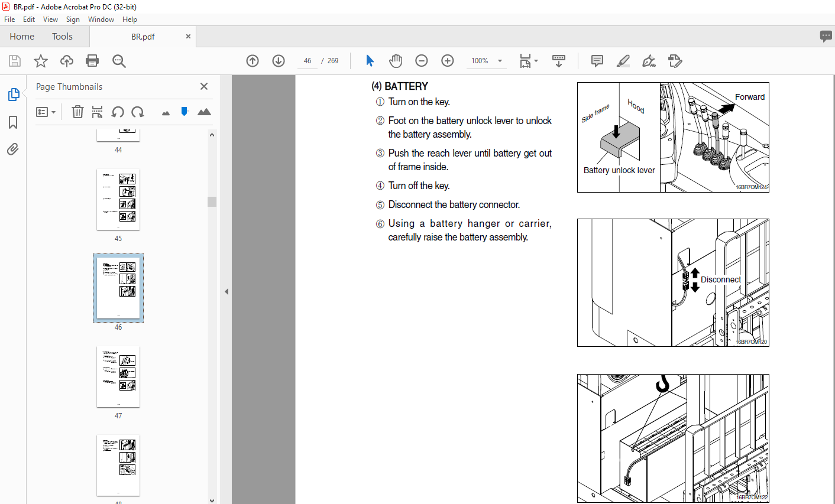Enlarge thumbnail size large mountain icon

pyautogui.click(x=204, y=112)
